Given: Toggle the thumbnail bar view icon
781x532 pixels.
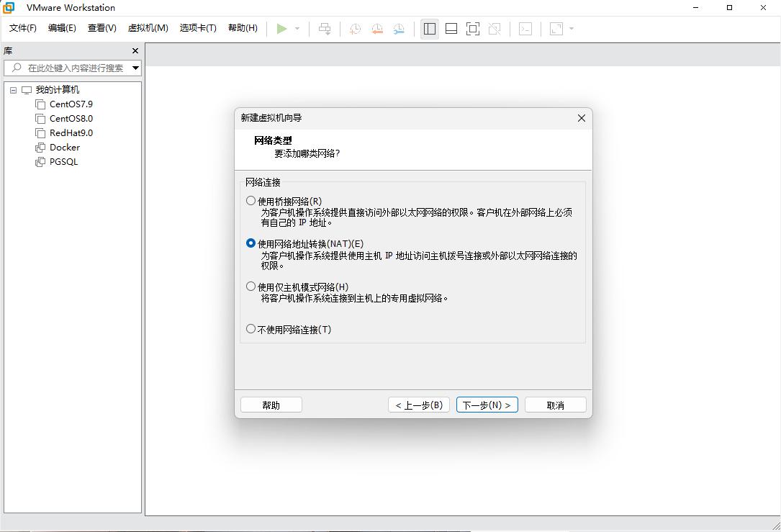Looking at the screenshot, I should click(x=451, y=29).
